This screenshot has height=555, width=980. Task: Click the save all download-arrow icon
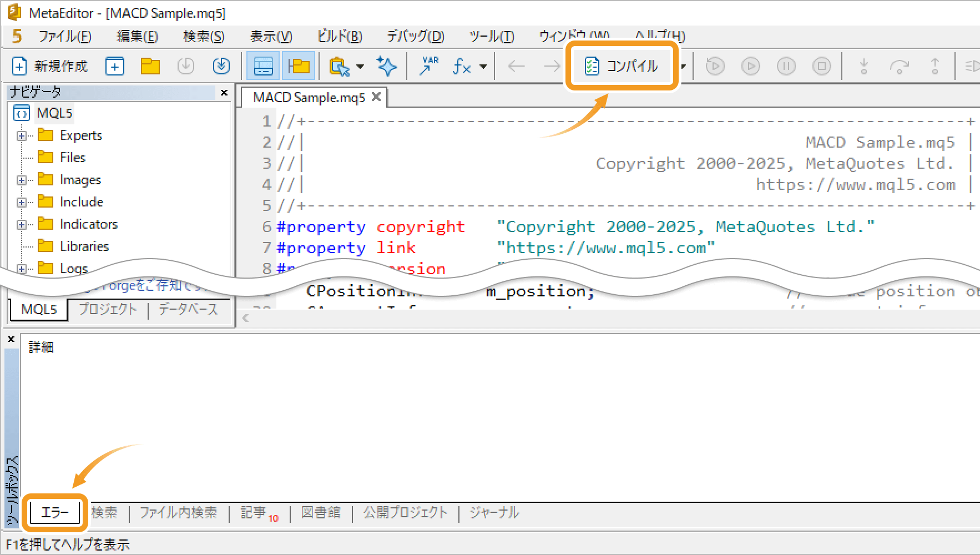click(221, 66)
